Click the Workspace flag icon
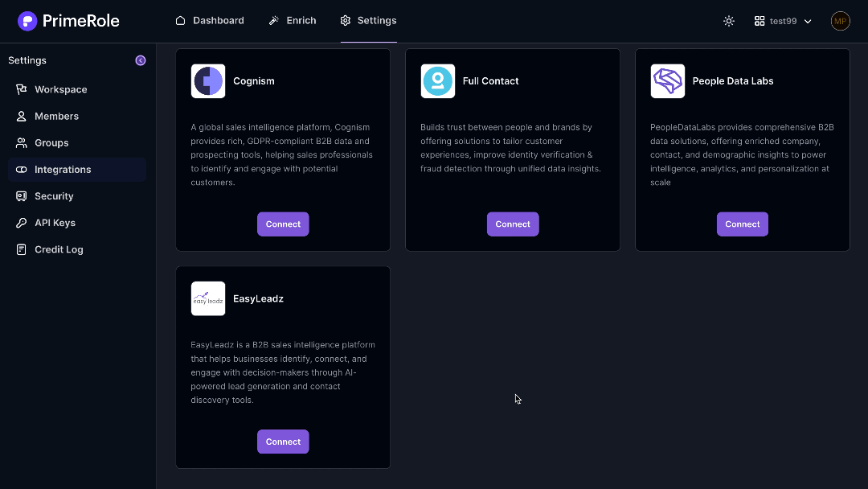The image size is (868, 489). [x=21, y=89]
